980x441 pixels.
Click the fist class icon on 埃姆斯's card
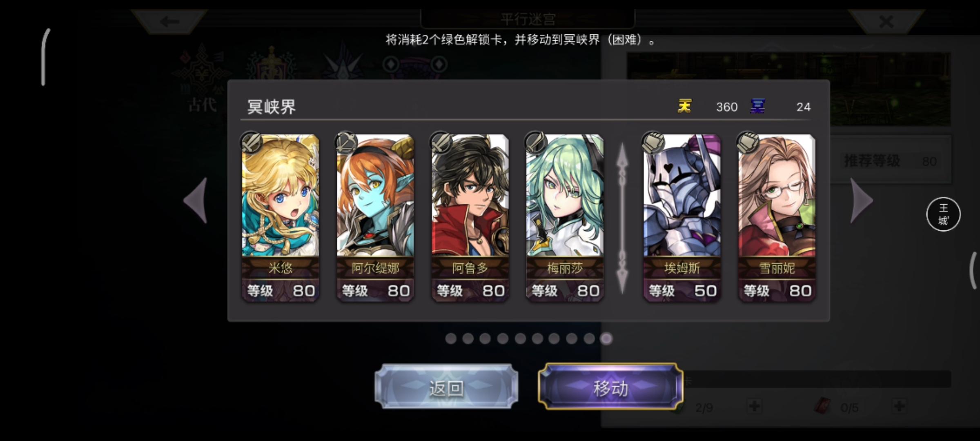pos(653,143)
